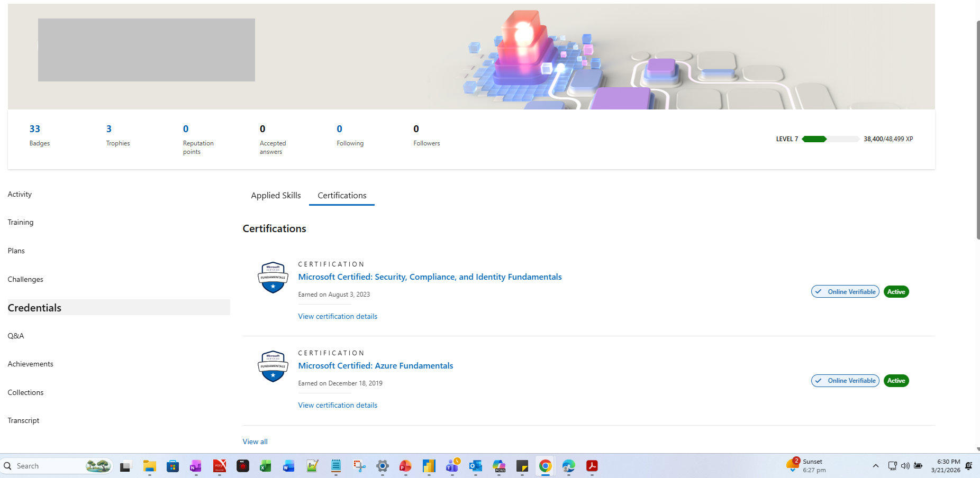The image size is (980, 478).
Task: Click the Active status on Security Fundamentals
Action: tap(896, 292)
